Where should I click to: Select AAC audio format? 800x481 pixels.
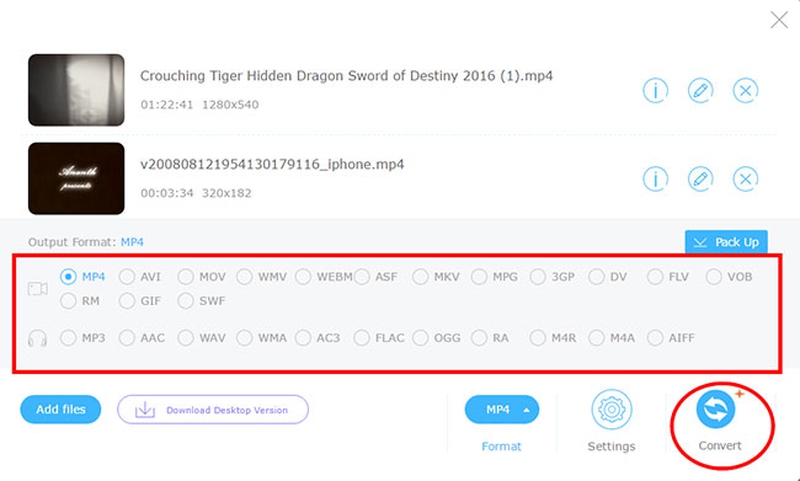[x=127, y=338]
